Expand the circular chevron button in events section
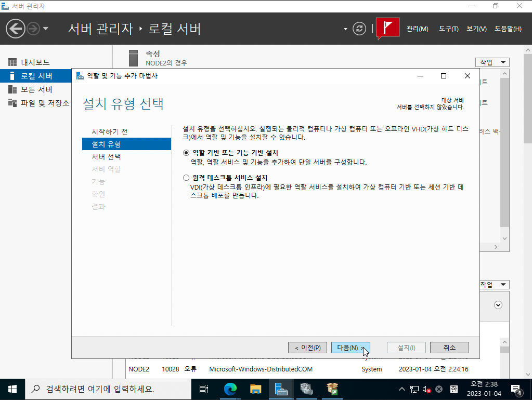Screen dimensions: 532x400 click(498, 305)
